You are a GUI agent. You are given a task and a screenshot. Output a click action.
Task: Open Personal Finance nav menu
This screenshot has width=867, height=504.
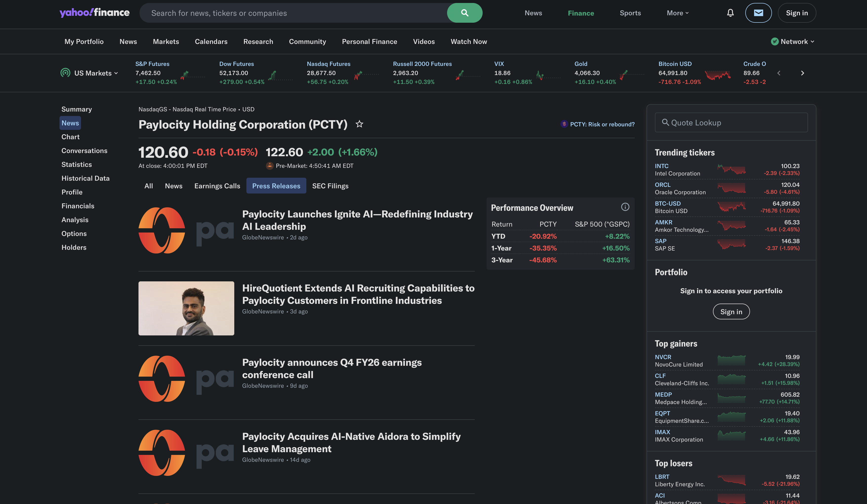[370, 41]
